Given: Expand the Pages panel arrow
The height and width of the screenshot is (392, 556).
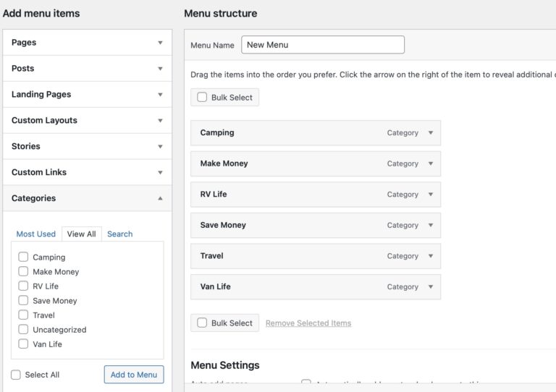Looking at the screenshot, I should point(160,43).
